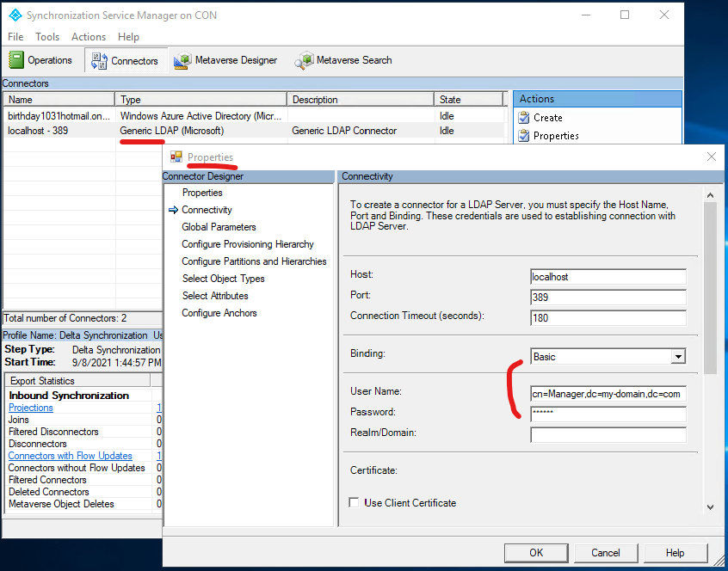Open Metaverse Designer icon
This screenshot has width=728, height=571.
click(x=183, y=61)
